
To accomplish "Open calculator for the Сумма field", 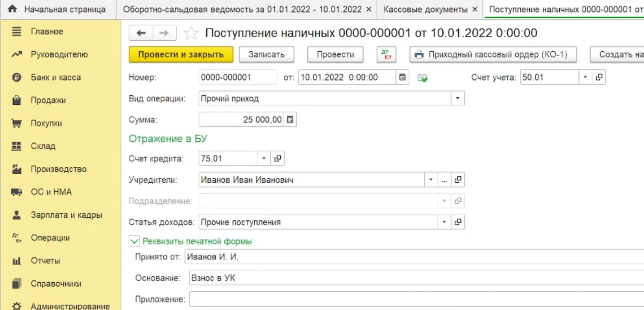I will (x=290, y=120).
